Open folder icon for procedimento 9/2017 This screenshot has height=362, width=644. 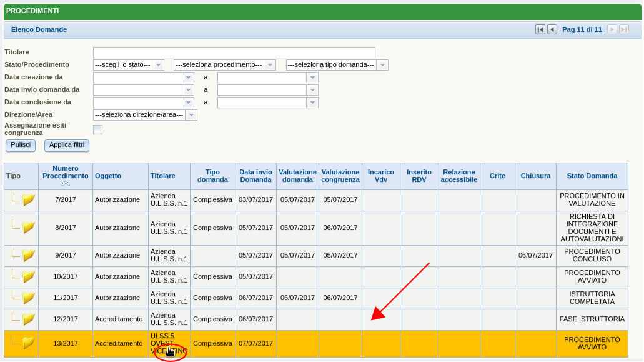coord(28,255)
